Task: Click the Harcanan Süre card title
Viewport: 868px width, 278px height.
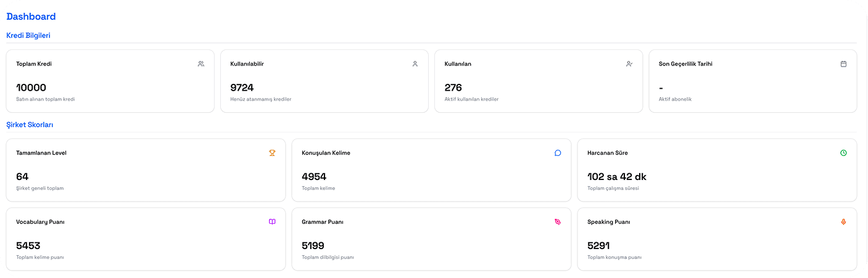Action: tap(608, 153)
